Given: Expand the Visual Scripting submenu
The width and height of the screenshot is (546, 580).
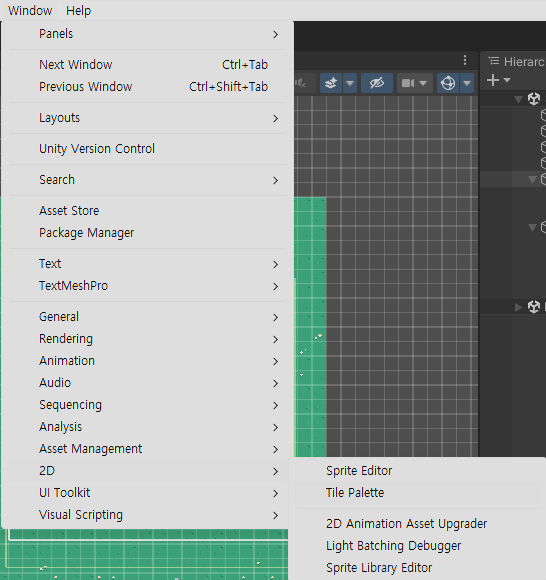Looking at the screenshot, I should 147,515.
